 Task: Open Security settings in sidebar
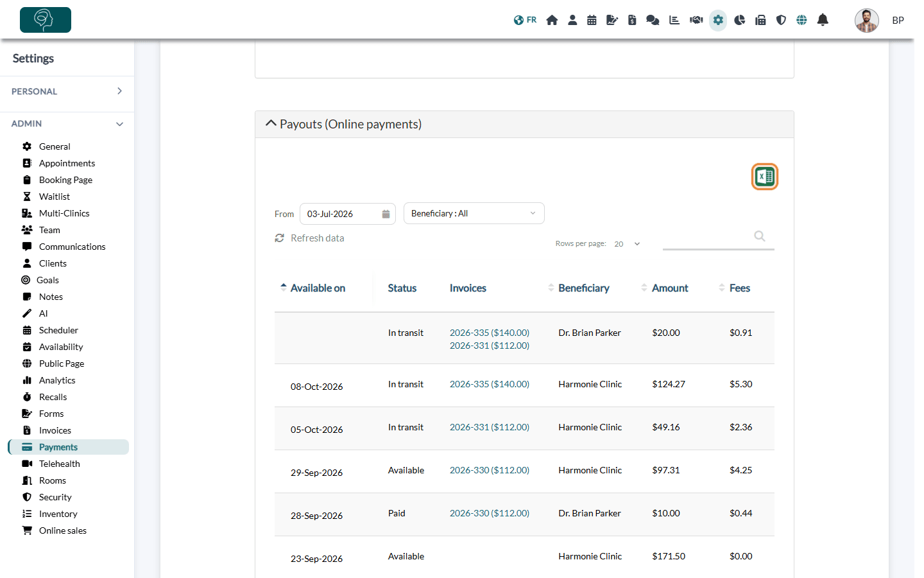55,497
